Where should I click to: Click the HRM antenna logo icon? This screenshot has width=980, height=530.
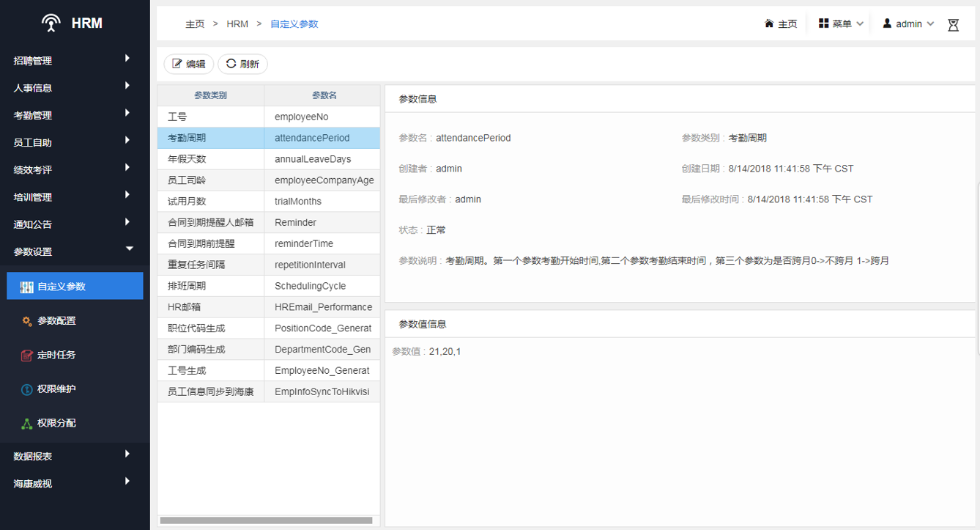pyautogui.click(x=51, y=23)
